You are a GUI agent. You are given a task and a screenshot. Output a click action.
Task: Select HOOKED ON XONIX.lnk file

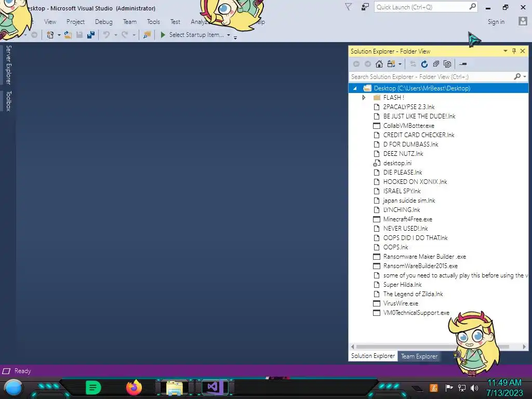415,182
